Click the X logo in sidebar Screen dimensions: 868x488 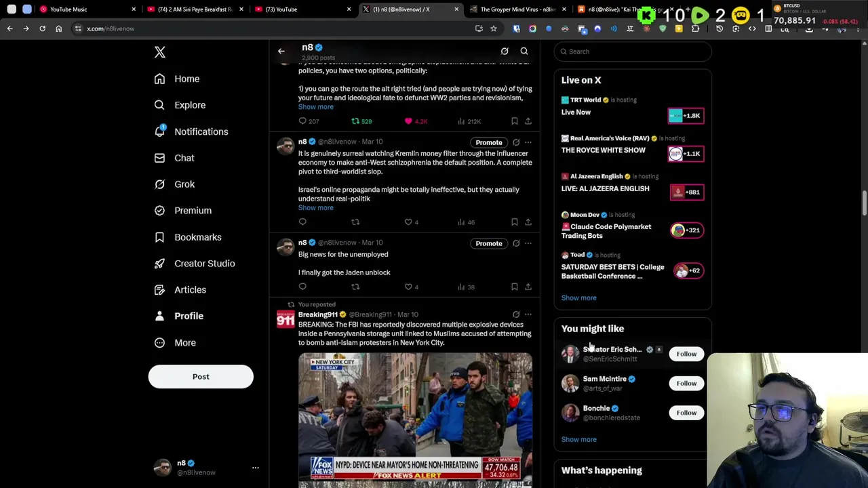[160, 52]
